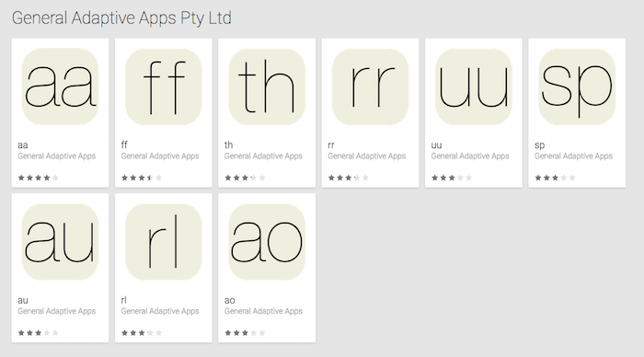Image resolution: width=644 pixels, height=357 pixels.
Task: Click General Adaptive Apps under 'ao'
Action: click(263, 311)
